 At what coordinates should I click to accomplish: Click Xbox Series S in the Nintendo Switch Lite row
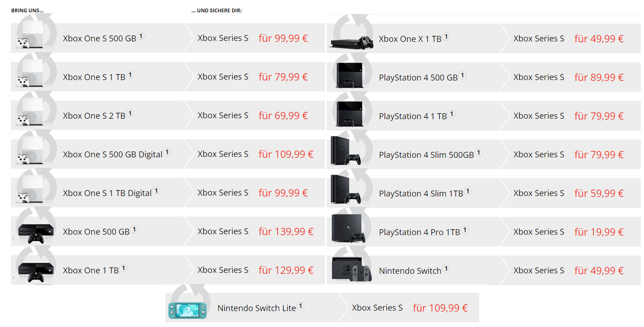coord(377,308)
